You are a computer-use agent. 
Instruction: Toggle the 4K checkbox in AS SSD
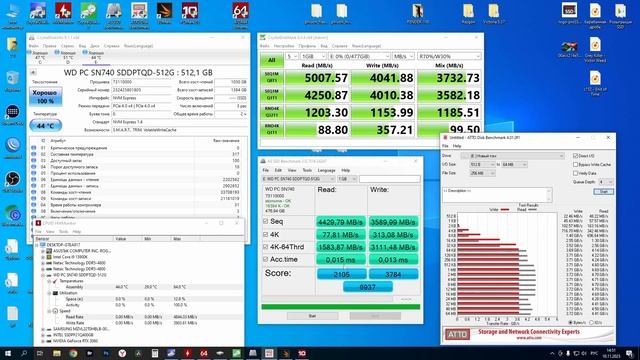pyautogui.click(x=266, y=234)
